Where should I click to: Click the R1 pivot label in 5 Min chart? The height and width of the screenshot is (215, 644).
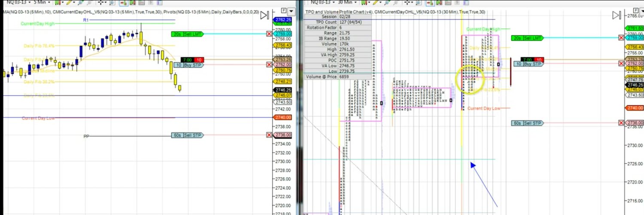86,20
